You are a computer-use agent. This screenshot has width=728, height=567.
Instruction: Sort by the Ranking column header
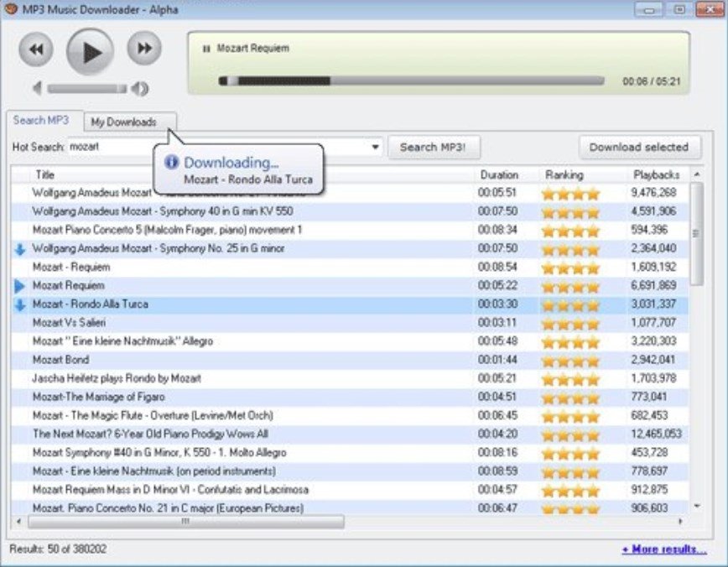pyautogui.click(x=564, y=174)
